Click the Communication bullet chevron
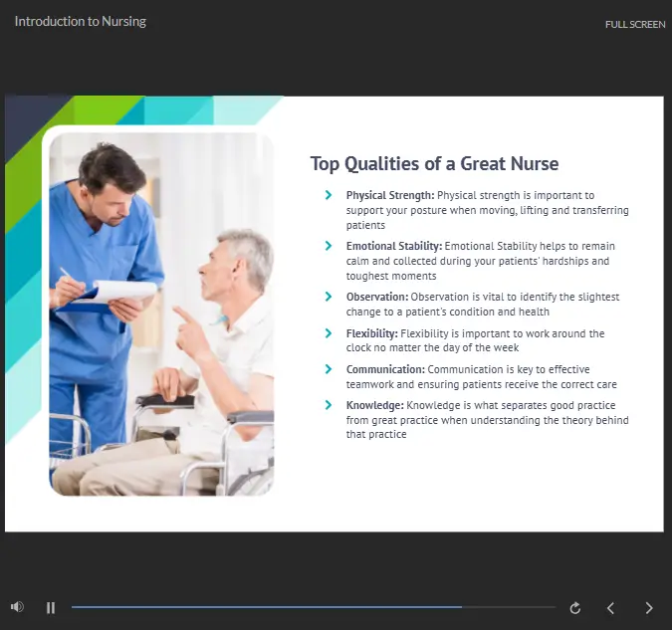Viewport: 672px width, 630px height. (x=329, y=369)
